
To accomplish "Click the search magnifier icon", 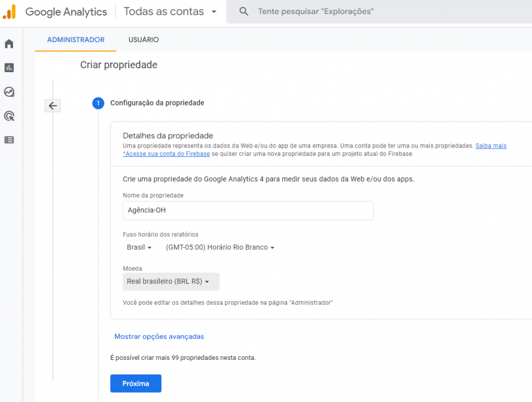I will click(x=244, y=11).
